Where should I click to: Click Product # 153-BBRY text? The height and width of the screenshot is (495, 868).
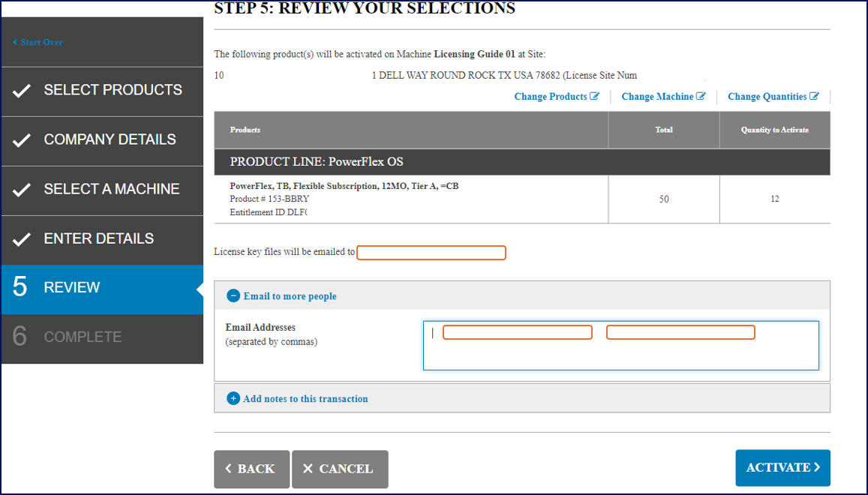[269, 199]
